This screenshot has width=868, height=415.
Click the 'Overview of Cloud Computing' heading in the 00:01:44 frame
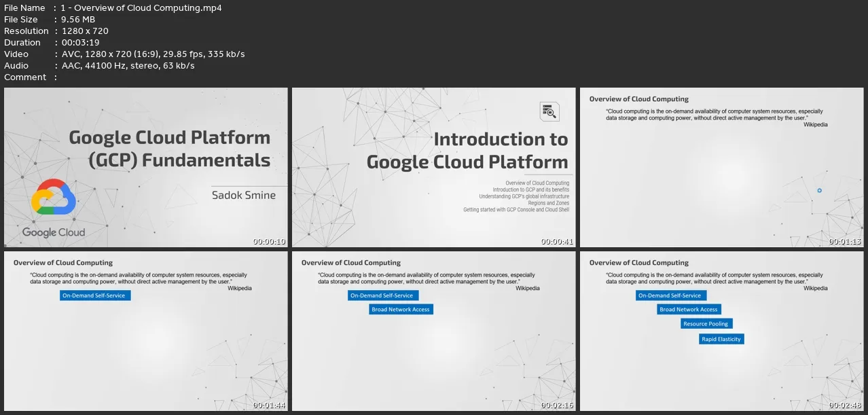coord(63,263)
